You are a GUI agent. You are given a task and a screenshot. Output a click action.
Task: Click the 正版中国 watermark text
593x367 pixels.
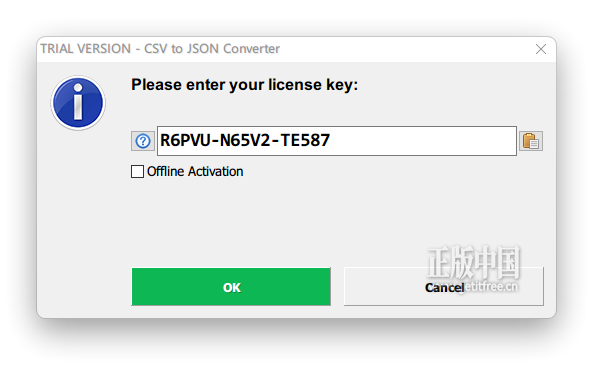coord(474,261)
